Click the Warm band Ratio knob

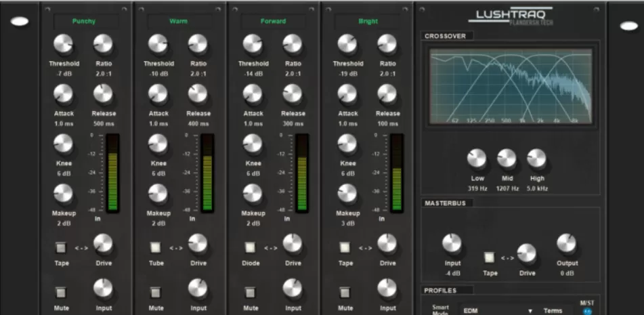(x=198, y=43)
